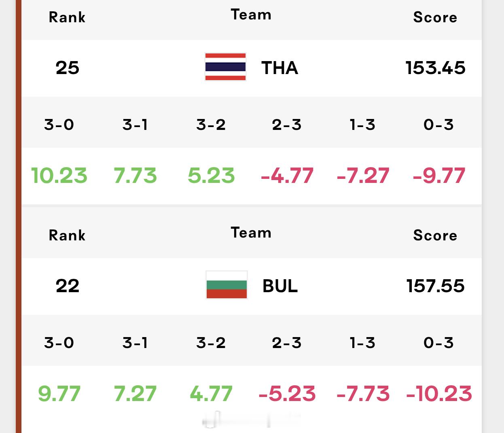Click Thailand's 2-3 result value -4.77

point(287,176)
